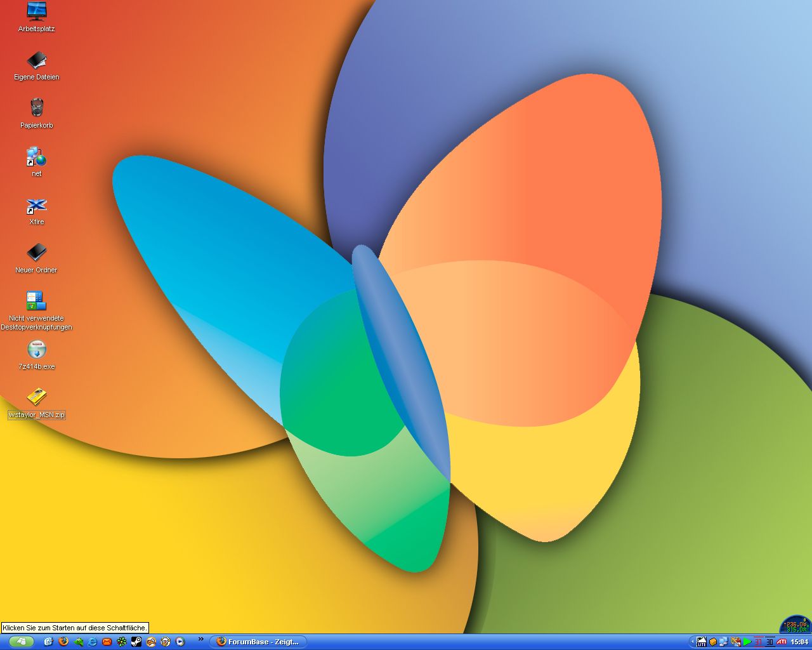The width and height of the screenshot is (812, 650).
Task: Launch ICQ flower icon in quick launch
Action: 122,642
